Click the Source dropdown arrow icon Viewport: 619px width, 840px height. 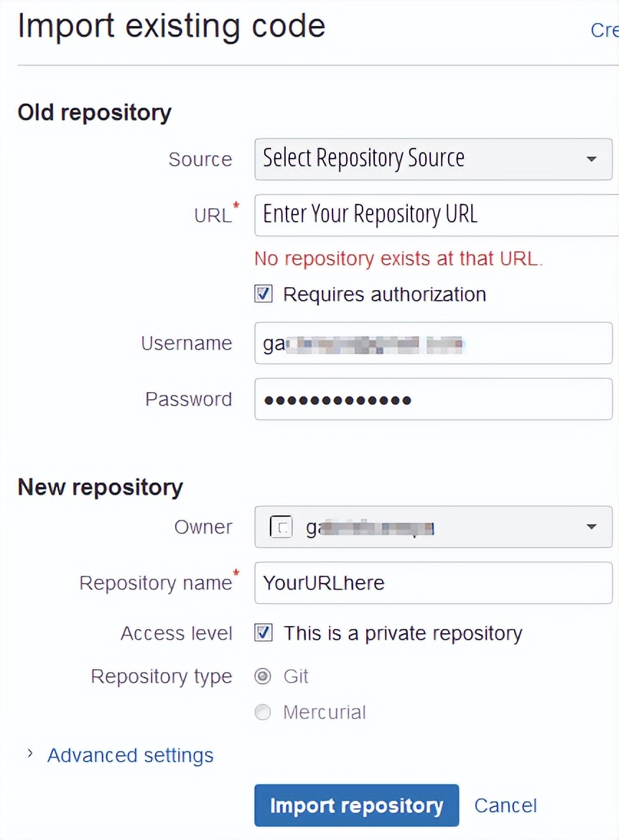coord(591,159)
